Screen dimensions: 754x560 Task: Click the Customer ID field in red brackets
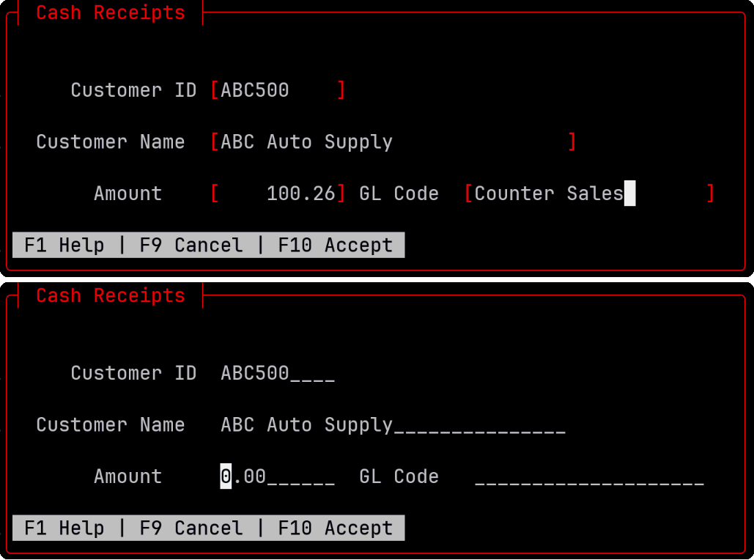pos(278,90)
